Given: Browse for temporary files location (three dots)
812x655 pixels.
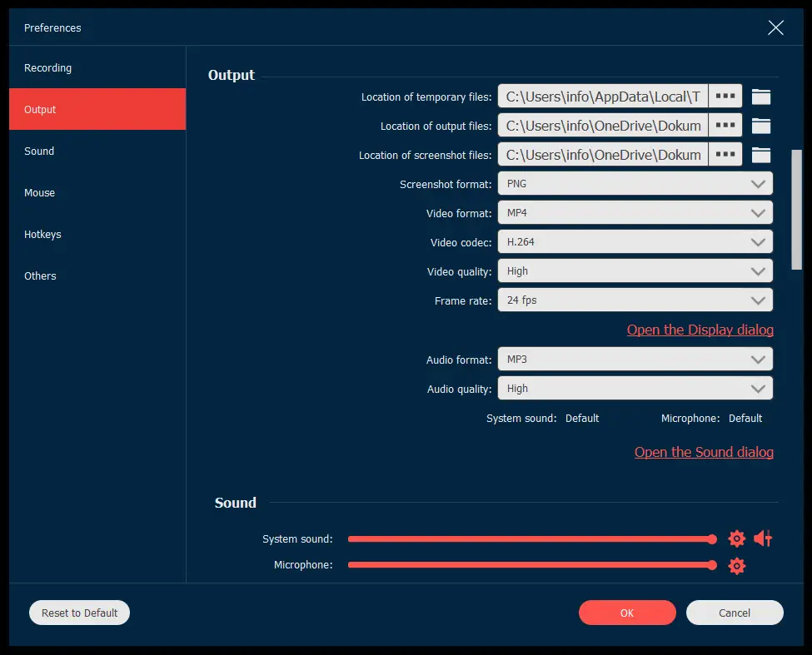Looking at the screenshot, I should (725, 97).
